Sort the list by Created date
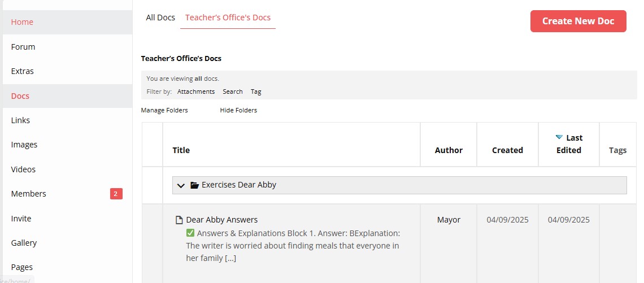This screenshot has width=644, height=283. pyautogui.click(x=507, y=150)
